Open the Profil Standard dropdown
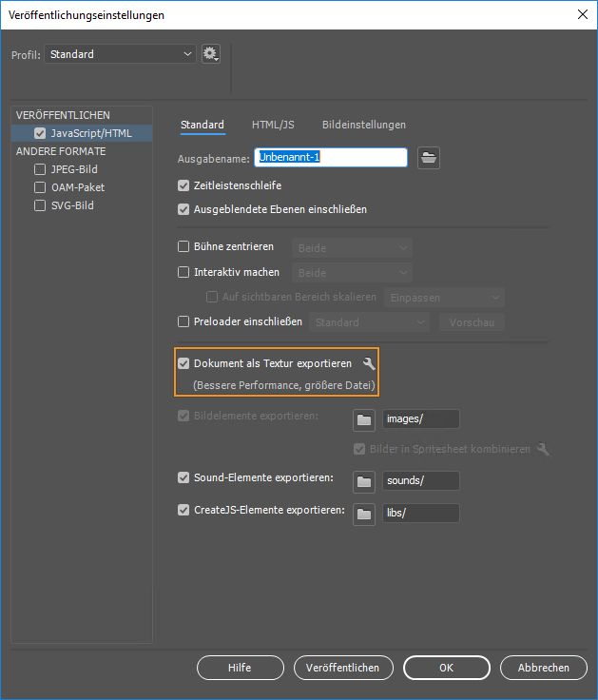The width and height of the screenshot is (598, 700). [120, 54]
